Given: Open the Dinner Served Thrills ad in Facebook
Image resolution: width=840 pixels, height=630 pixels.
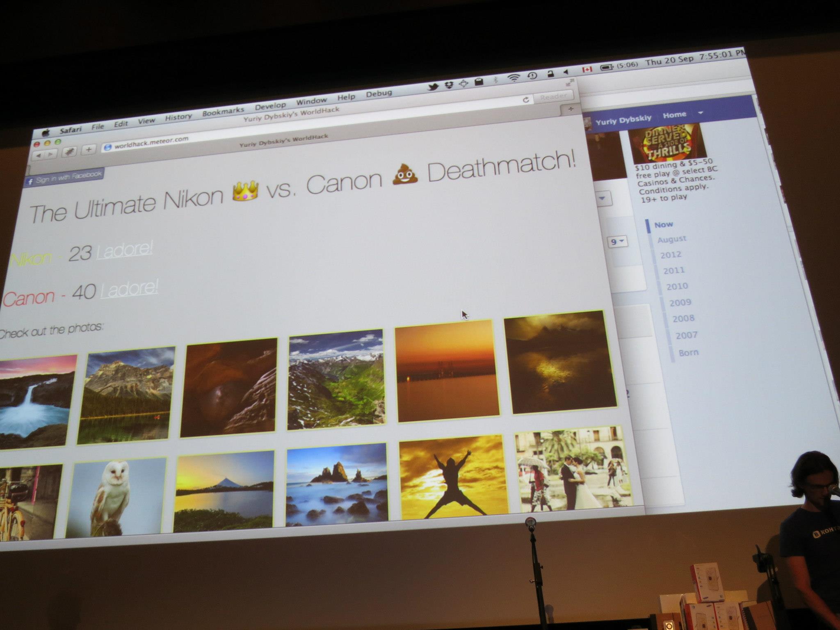Looking at the screenshot, I should pyautogui.click(x=667, y=143).
